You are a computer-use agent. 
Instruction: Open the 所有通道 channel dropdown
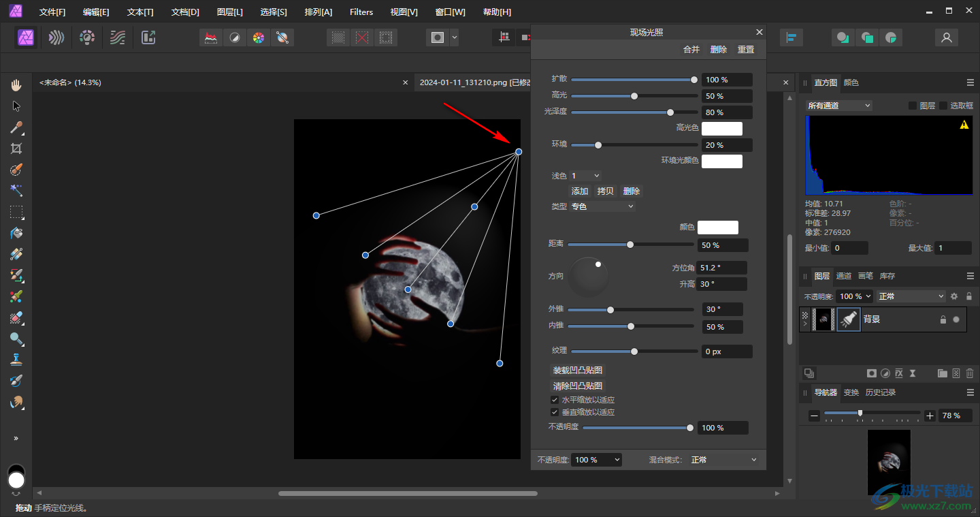[838, 106]
